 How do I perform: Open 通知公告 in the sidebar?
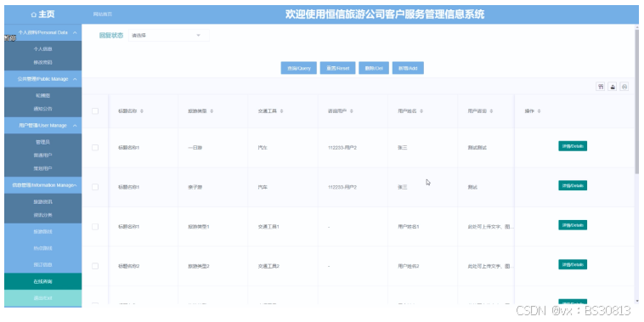click(43, 109)
